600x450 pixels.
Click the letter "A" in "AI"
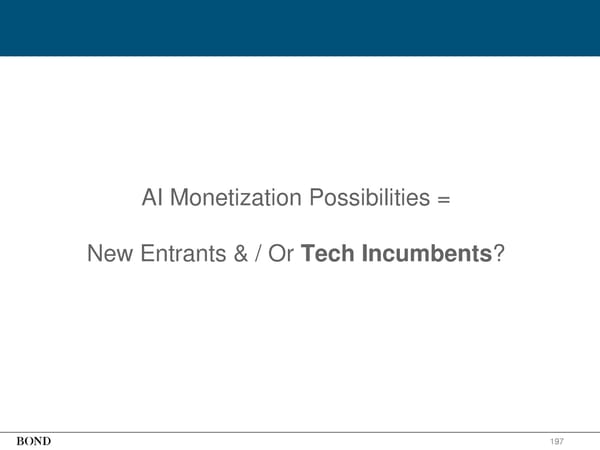(x=149, y=200)
